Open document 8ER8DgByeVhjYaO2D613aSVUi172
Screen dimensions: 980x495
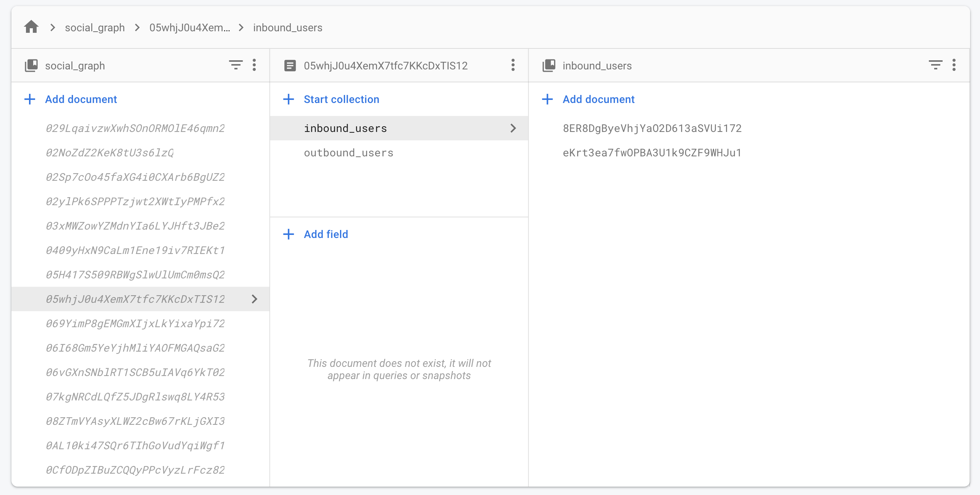tap(652, 128)
